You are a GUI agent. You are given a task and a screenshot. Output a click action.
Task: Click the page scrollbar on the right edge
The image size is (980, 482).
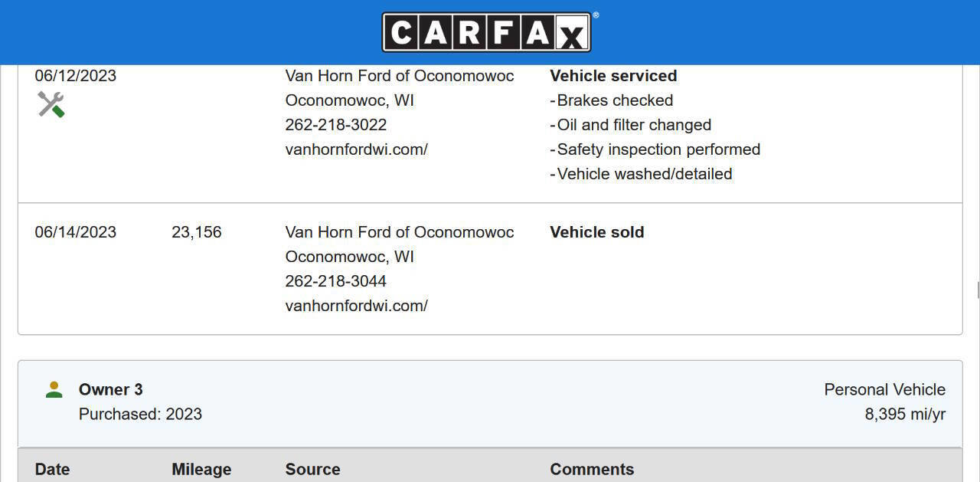978,290
